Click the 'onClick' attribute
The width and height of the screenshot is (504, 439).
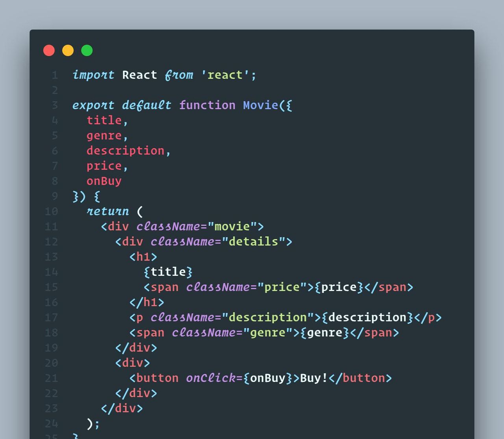point(211,378)
